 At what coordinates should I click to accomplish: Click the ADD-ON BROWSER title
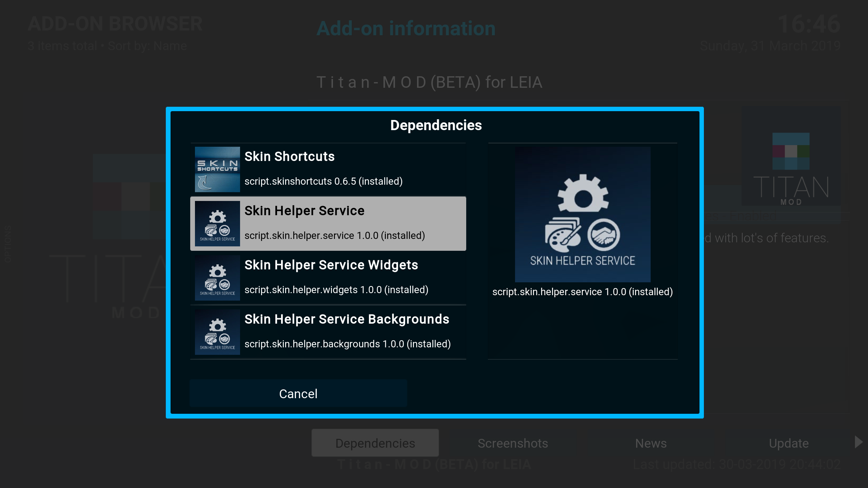(115, 24)
